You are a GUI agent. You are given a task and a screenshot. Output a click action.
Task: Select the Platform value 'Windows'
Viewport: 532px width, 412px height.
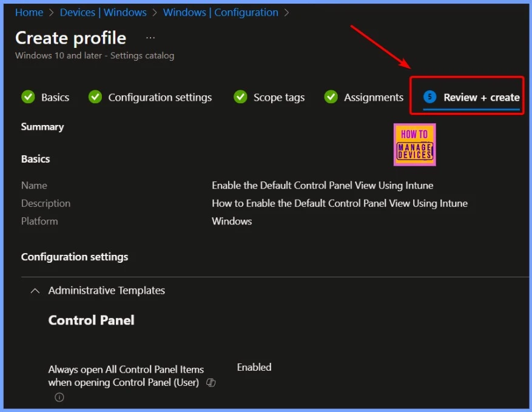pos(232,221)
